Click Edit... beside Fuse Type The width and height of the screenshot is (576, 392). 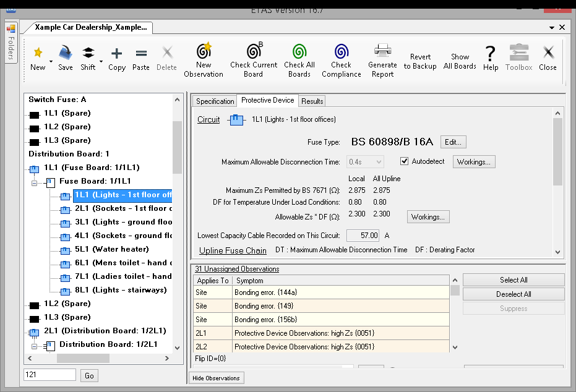[453, 142]
